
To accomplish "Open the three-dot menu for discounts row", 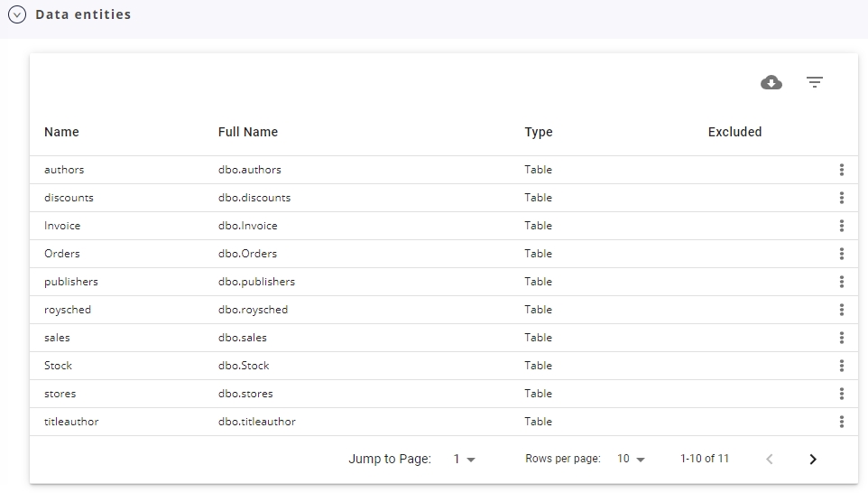I will (842, 198).
